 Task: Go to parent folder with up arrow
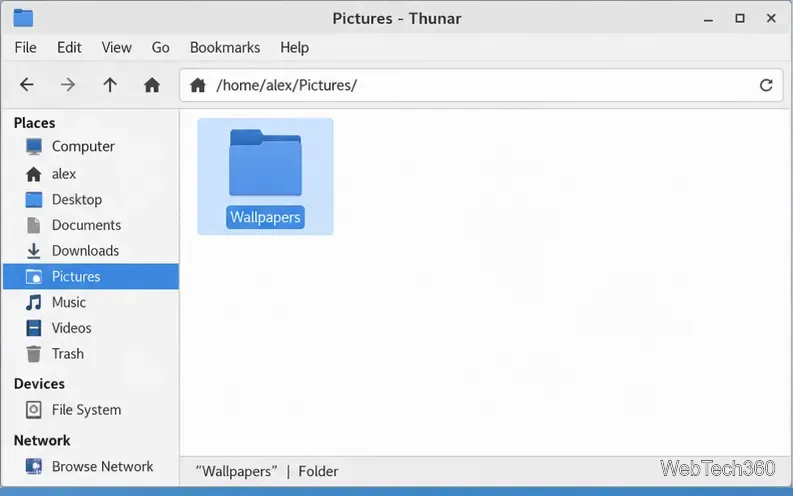click(x=110, y=84)
